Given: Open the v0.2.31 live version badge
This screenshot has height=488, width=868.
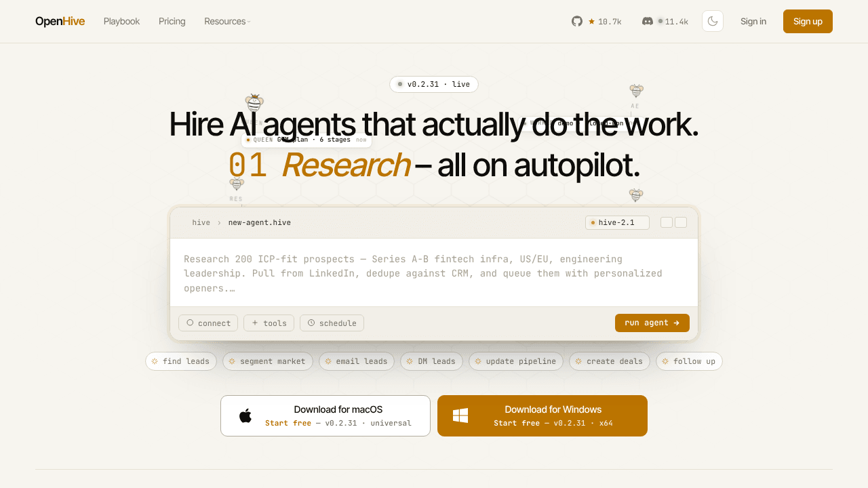Looking at the screenshot, I should (x=434, y=84).
